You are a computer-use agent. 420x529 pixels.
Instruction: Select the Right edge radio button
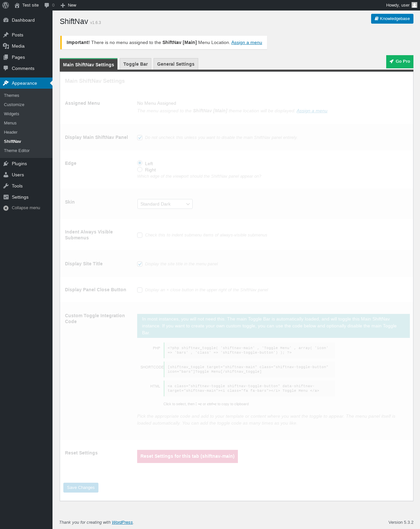[x=140, y=169]
